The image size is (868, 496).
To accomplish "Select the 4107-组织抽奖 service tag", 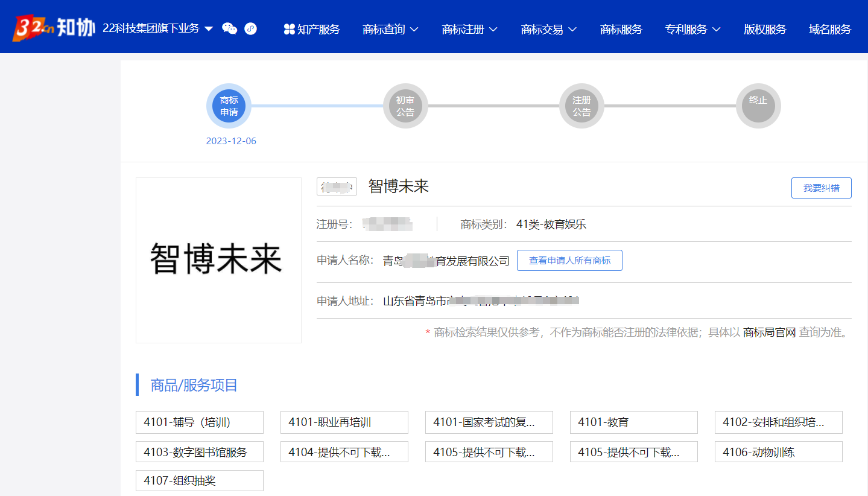I will click(200, 481).
